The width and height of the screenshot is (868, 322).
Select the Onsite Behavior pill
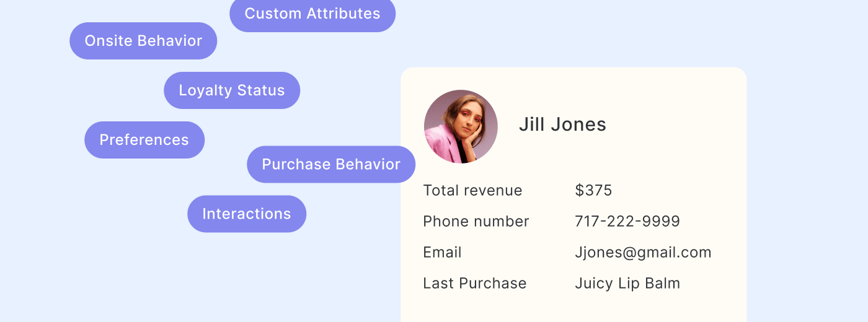tap(143, 41)
